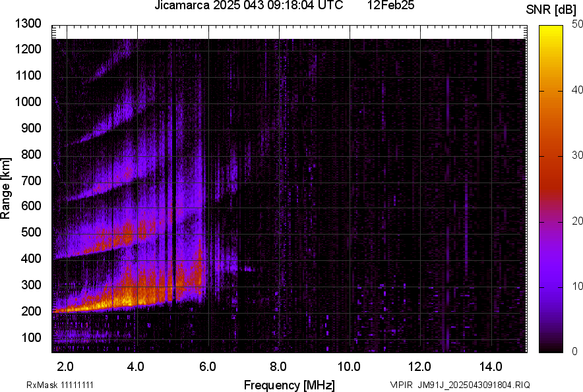This screenshot has width=583, height=392.
Task: Click the 50 tick label on colorbar
Action: pos(578,24)
